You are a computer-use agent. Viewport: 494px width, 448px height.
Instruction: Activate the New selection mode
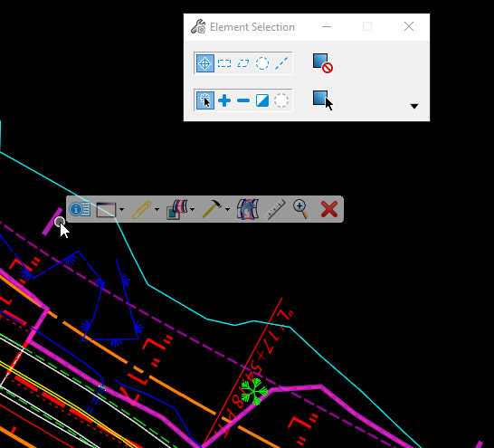tap(205, 100)
